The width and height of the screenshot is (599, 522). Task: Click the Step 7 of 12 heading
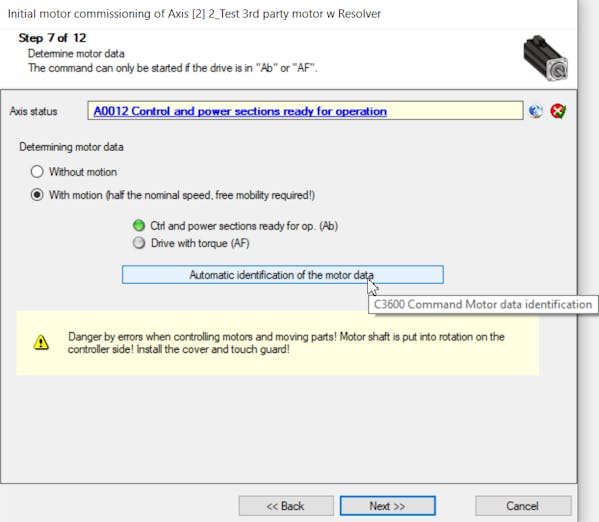[52, 38]
